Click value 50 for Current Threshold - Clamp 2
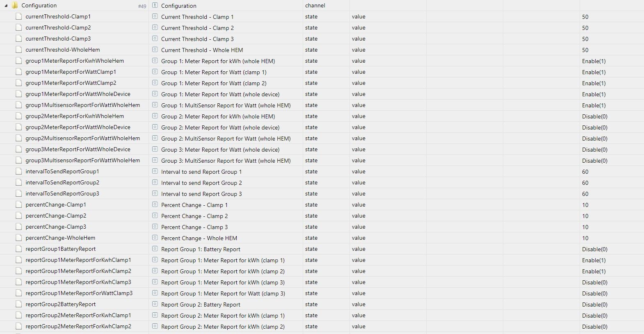 pyautogui.click(x=585, y=28)
